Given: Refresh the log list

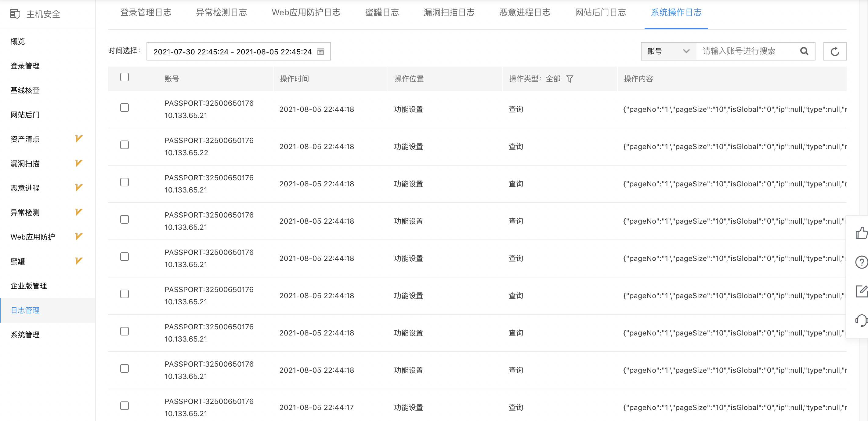Looking at the screenshot, I should click(x=835, y=52).
